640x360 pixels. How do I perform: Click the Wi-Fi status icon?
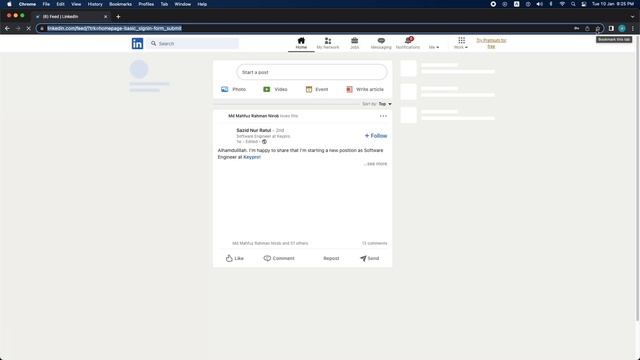tap(562, 4)
